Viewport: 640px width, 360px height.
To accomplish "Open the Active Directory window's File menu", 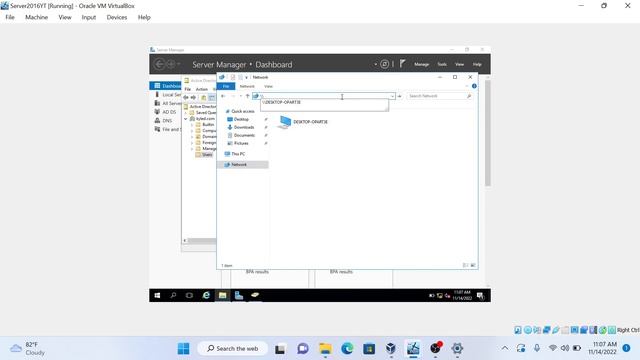I will pyautogui.click(x=188, y=89).
